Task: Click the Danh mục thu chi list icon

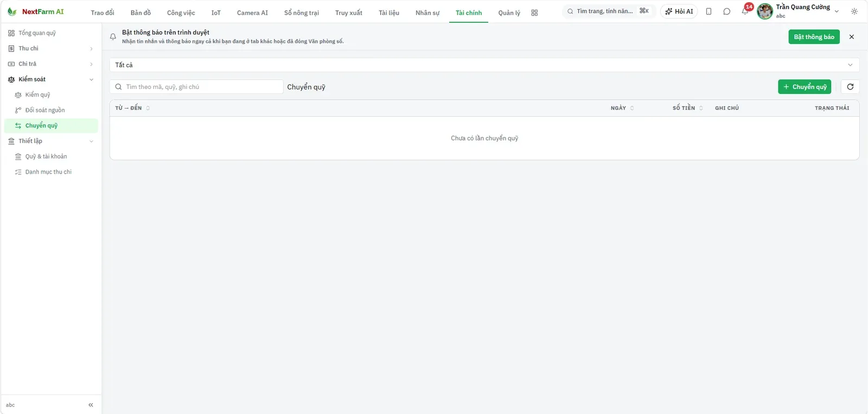Action: click(18, 172)
